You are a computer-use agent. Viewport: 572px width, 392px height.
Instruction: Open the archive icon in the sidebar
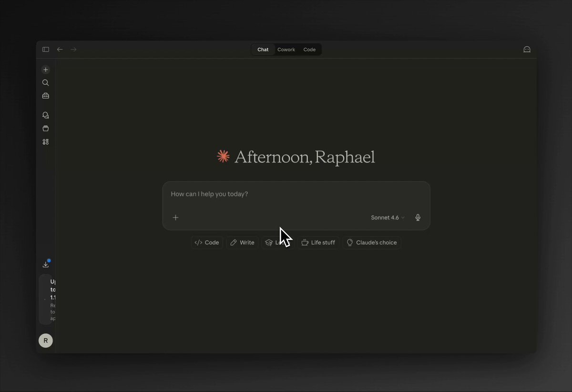pyautogui.click(x=45, y=128)
